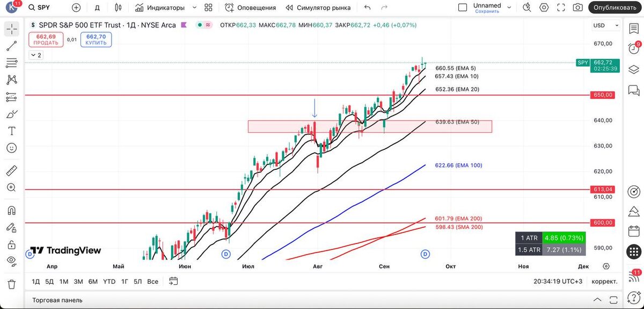Viewport: 644px width, 309px height.
Task: Enter fullscreen chart mode
Action: point(561,8)
